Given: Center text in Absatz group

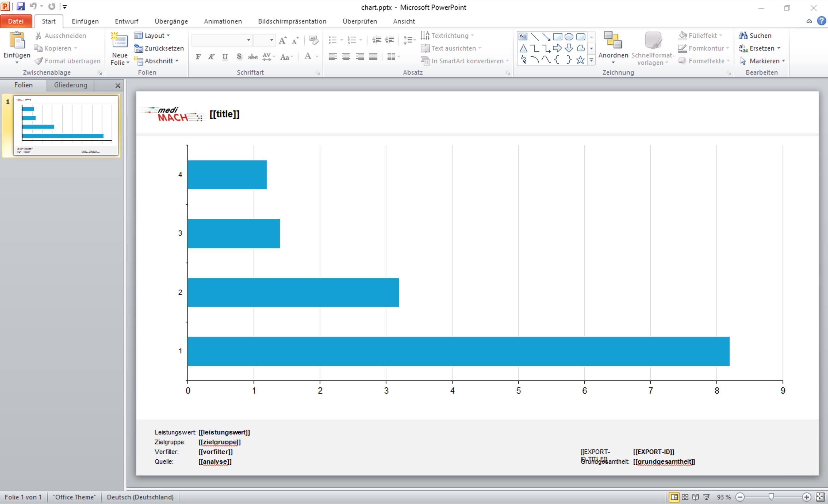Looking at the screenshot, I should 346,57.
